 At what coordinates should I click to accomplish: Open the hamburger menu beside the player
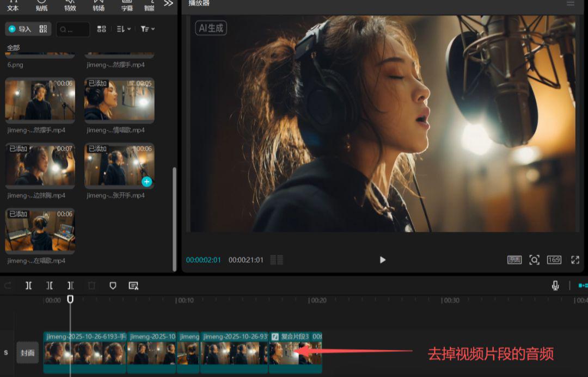[x=571, y=4]
